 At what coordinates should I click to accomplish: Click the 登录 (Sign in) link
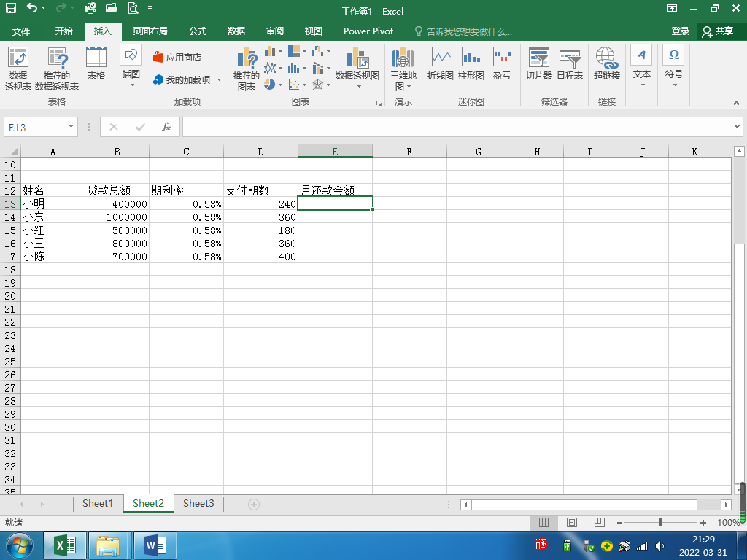[x=681, y=31]
